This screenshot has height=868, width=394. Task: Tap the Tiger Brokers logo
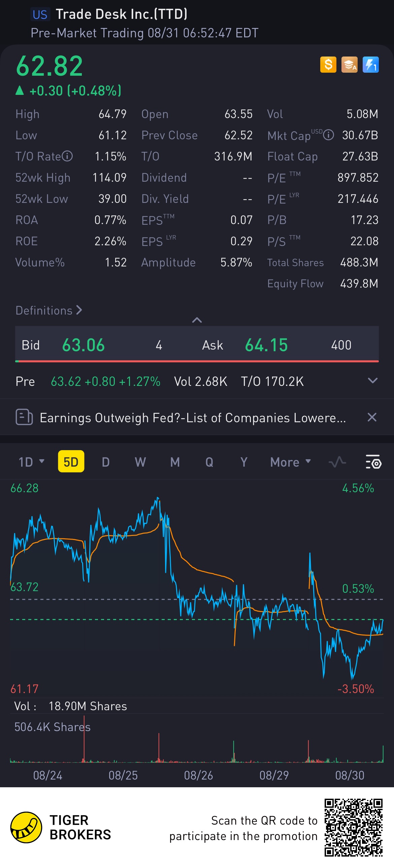pyautogui.click(x=26, y=828)
